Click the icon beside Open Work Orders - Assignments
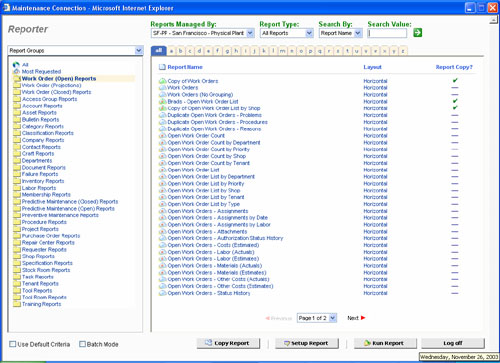The image size is (500, 363). (x=162, y=211)
